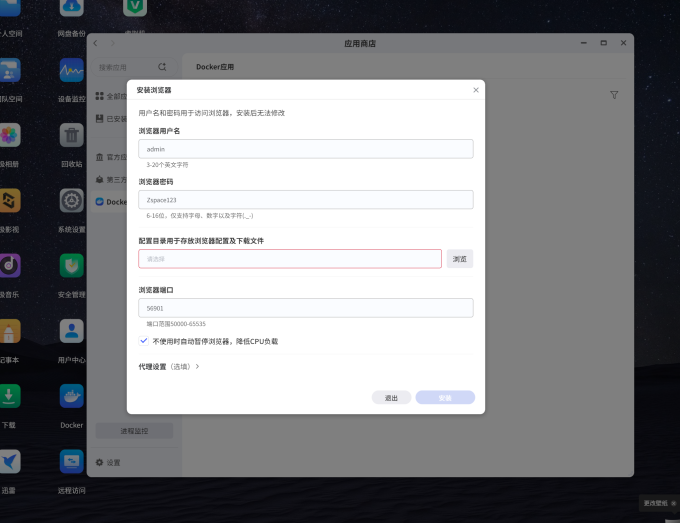Click the 浏览 browse button

tap(460, 259)
